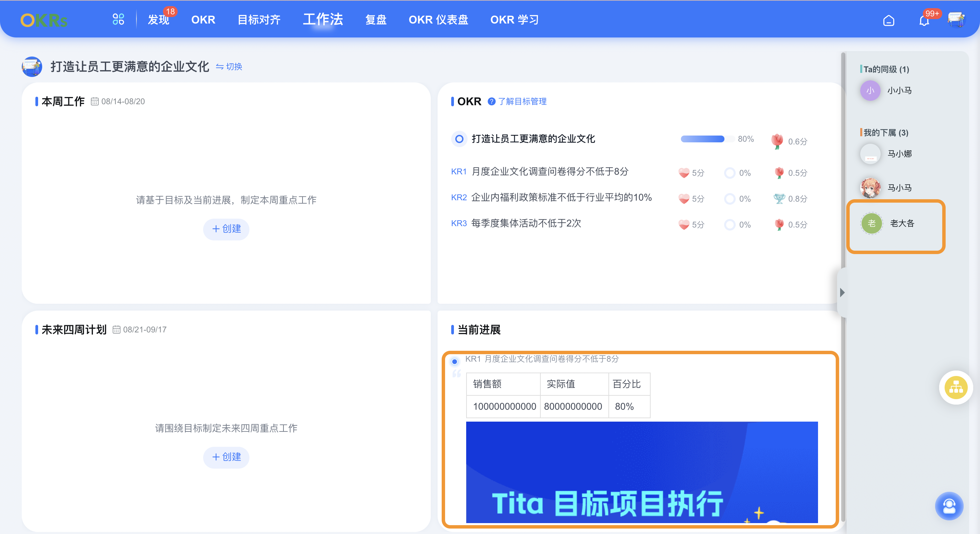Click 切换 to switch objective

click(229, 67)
